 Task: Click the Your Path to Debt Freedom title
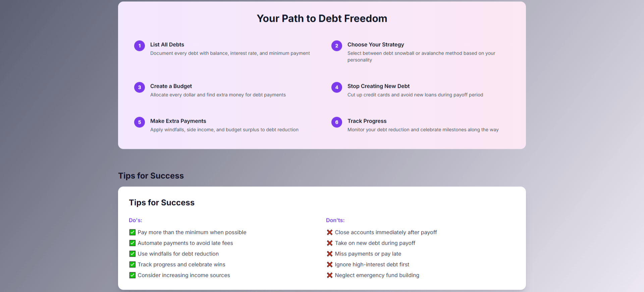322,18
